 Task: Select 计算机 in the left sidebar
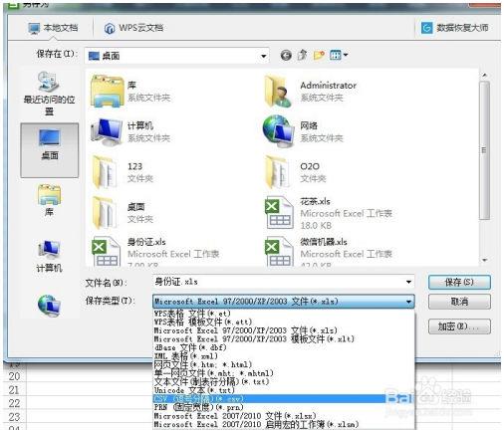pyautogui.click(x=49, y=256)
